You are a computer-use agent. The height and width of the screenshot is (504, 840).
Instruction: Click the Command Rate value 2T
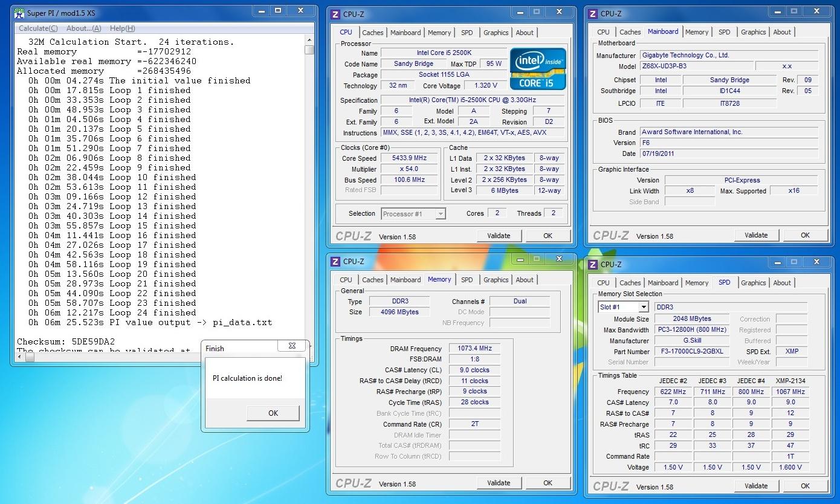(x=474, y=424)
